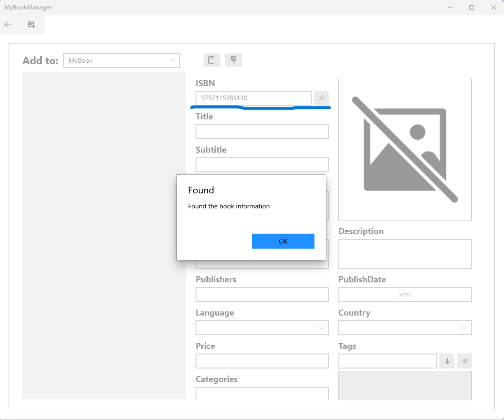The height and width of the screenshot is (420, 504).
Task: Click the "Add to:" label
Action: click(41, 60)
